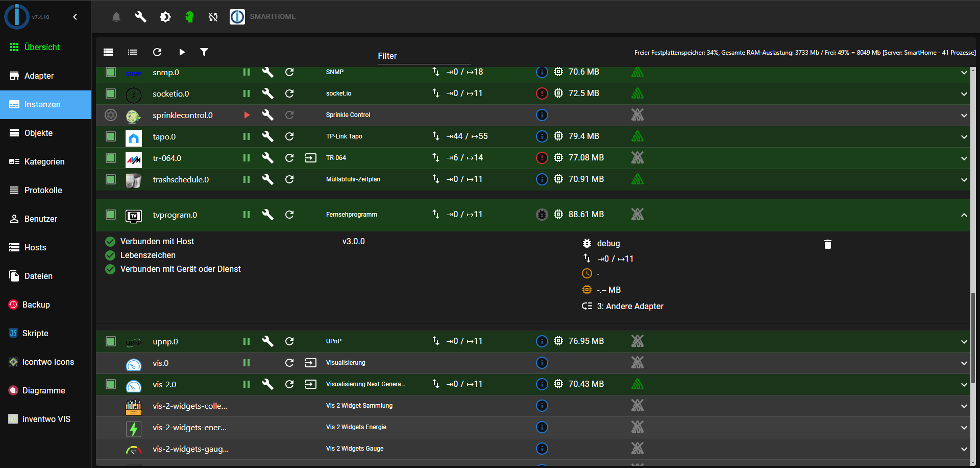This screenshot has height=468, width=980.
Task: Expand the tapo.0 row details
Action: (964, 137)
